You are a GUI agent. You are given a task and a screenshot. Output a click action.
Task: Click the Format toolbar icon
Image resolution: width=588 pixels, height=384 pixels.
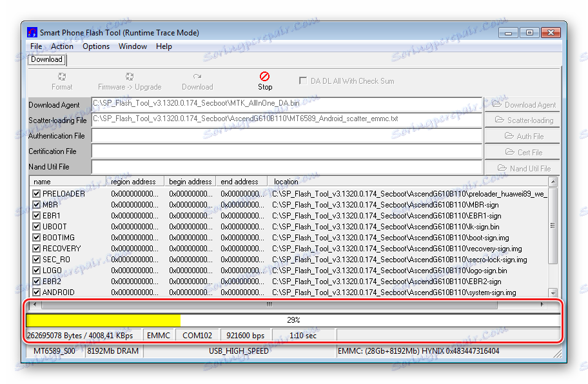(x=62, y=77)
